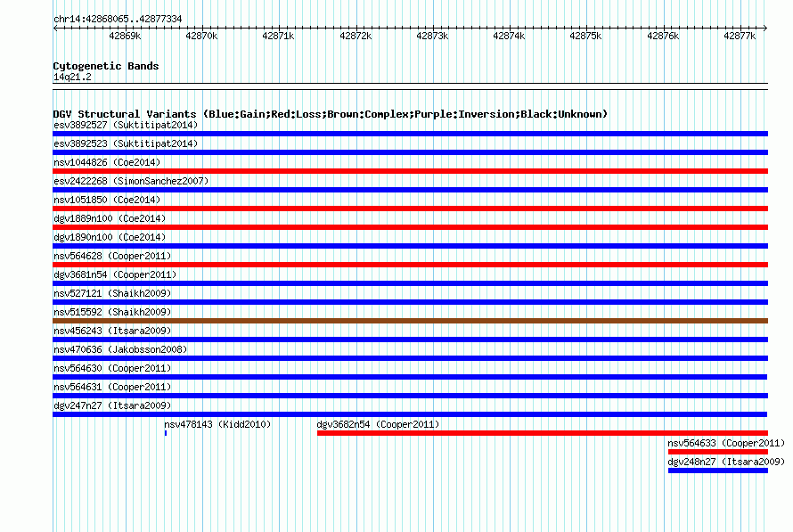Click the blue bar under dgv247n27
793x532 pixels.
click(x=410, y=414)
